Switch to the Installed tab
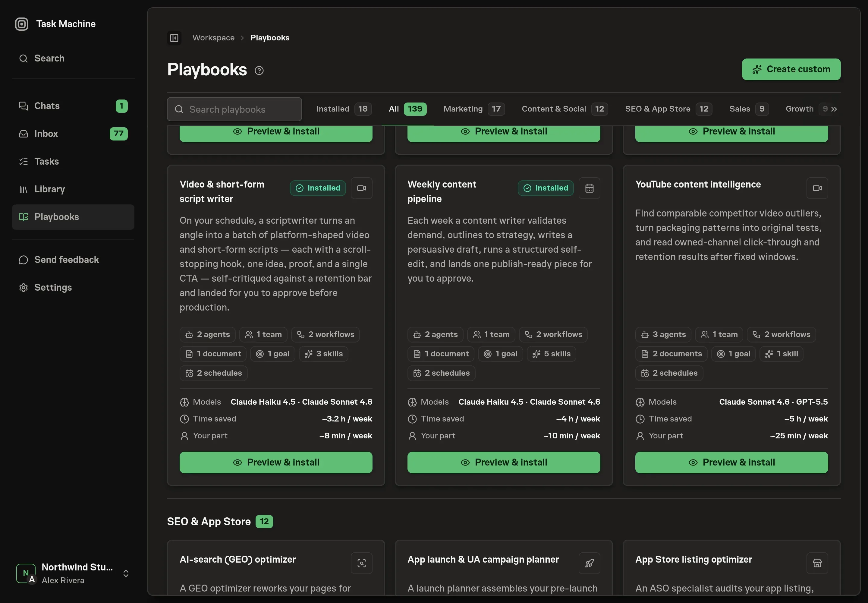This screenshot has width=868, height=603. click(344, 109)
